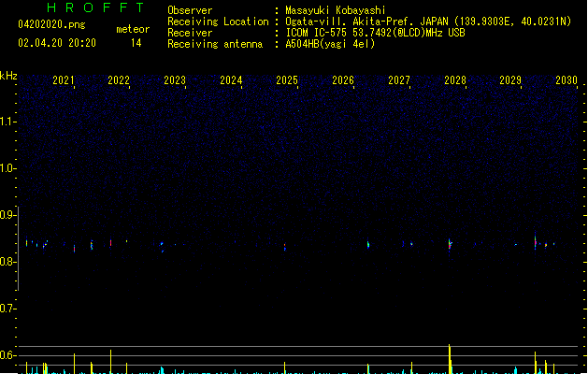Click the 0.6 kHz frequency label
The height and width of the screenshot is (374, 588).
(x=7, y=355)
